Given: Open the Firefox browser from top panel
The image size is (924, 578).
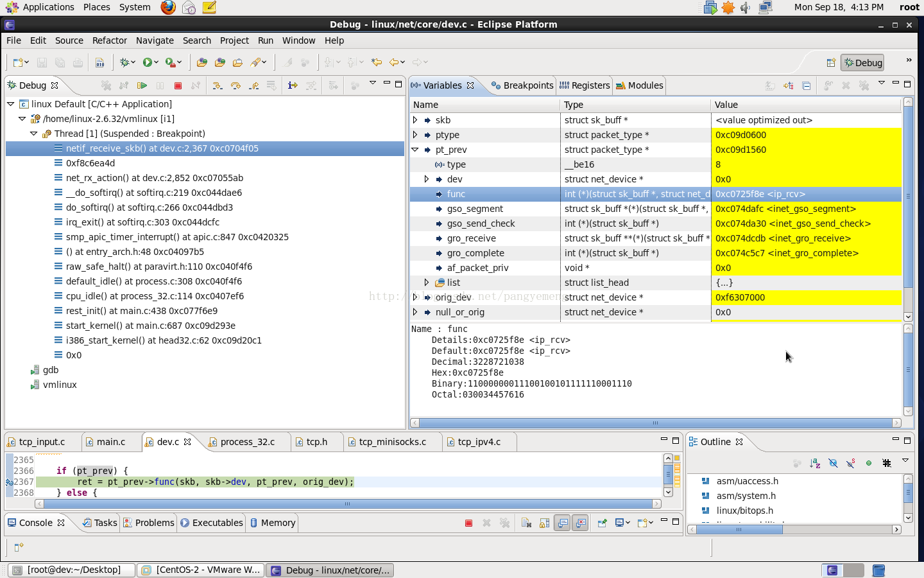Looking at the screenshot, I should [x=168, y=7].
